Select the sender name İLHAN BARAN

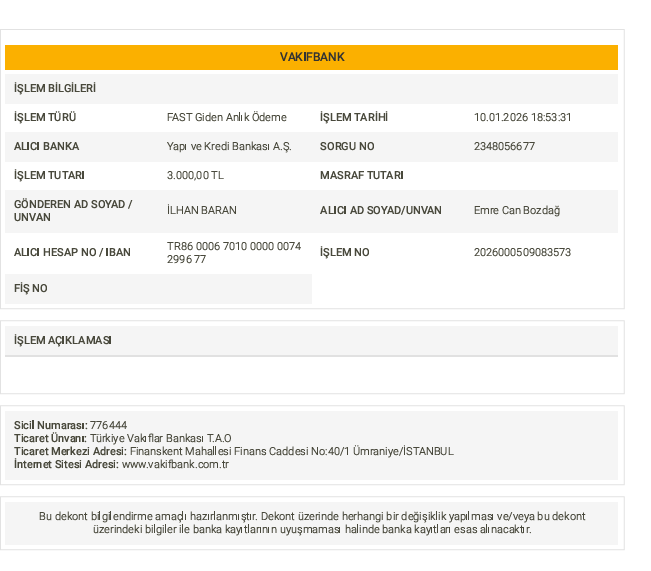[202, 210]
